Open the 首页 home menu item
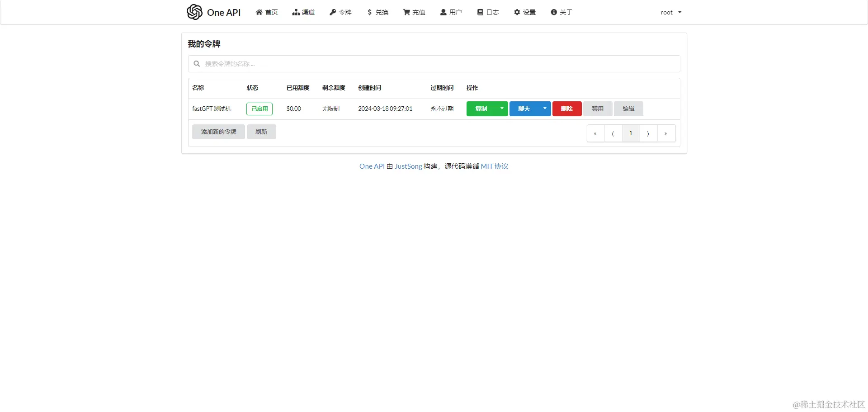 point(267,12)
